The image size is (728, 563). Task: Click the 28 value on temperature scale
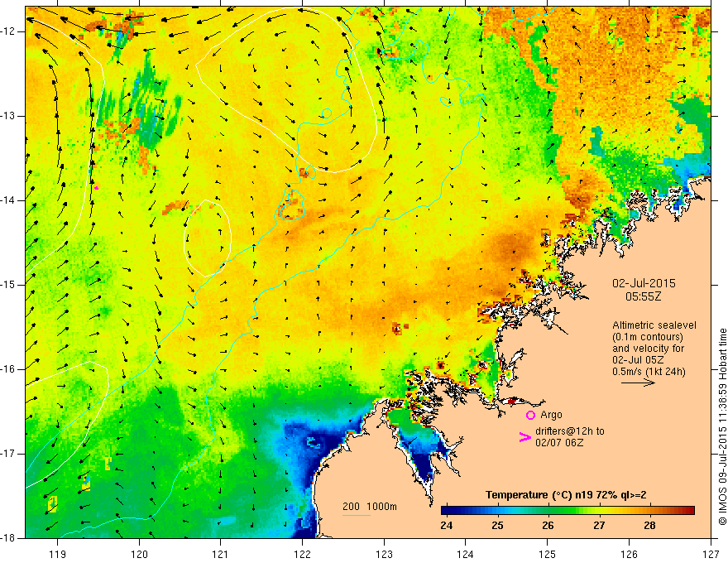pyautogui.click(x=649, y=526)
